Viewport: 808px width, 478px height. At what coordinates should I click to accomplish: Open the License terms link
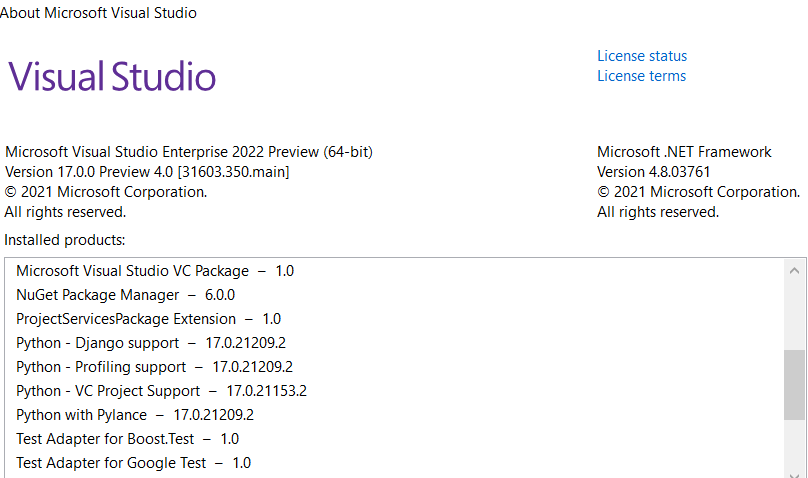point(641,76)
